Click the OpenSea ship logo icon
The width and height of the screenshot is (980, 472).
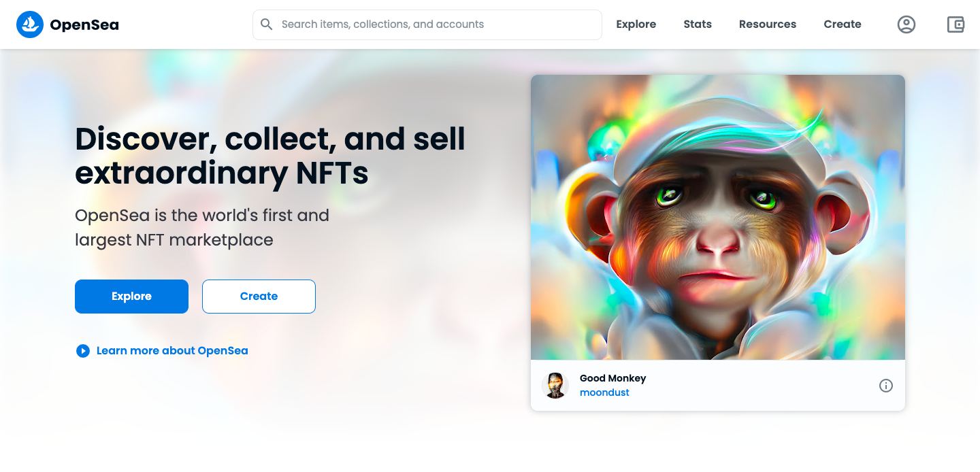click(x=30, y=24)
